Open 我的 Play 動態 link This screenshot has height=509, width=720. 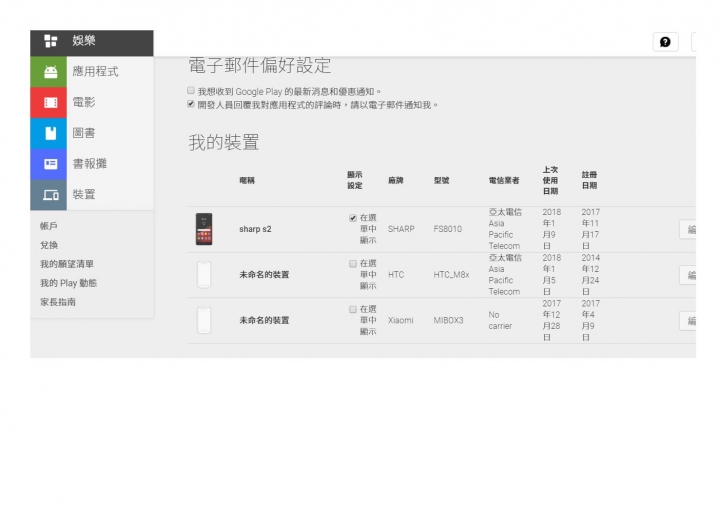(68, 283)
